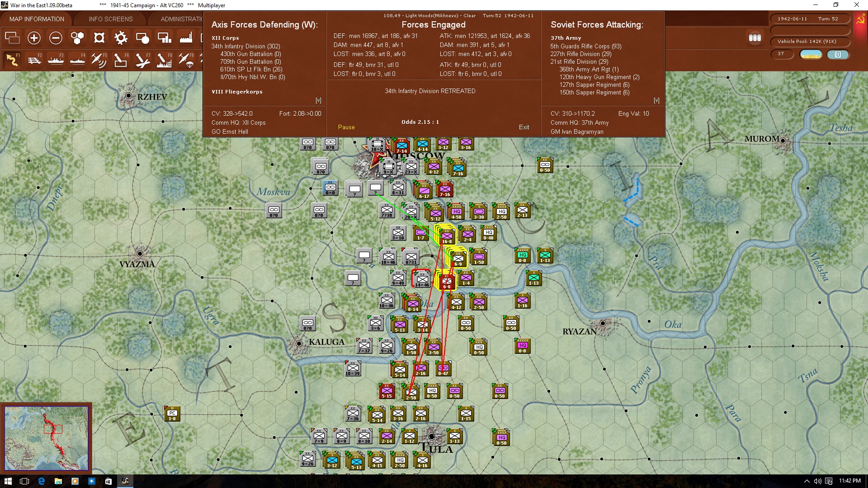Click the taskbar volume icon
The height and width of the screenshot is (488, 868).
(x=817, y=481)
